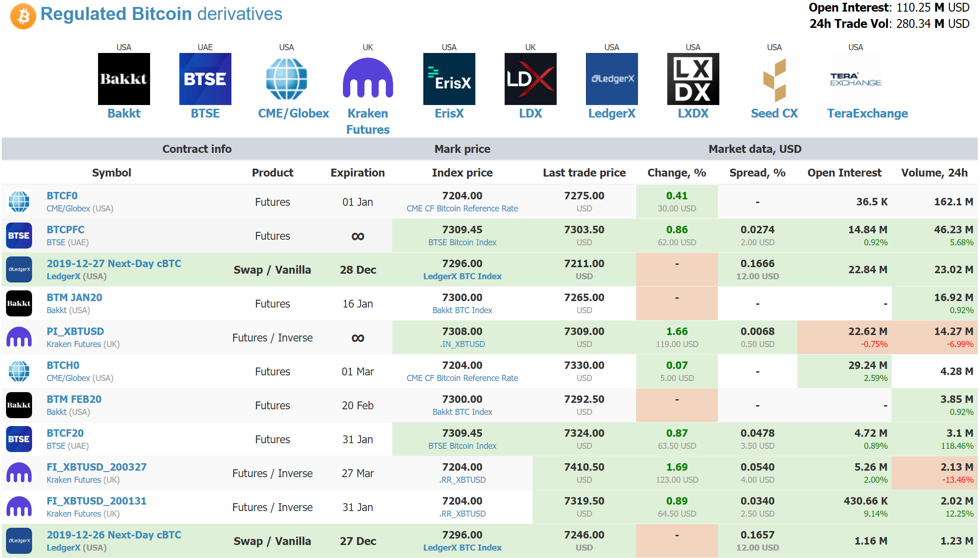The height and width of the screenshot is (558, 980).
Task: Open the BTCF0 contract link
Action: [62, 196]
